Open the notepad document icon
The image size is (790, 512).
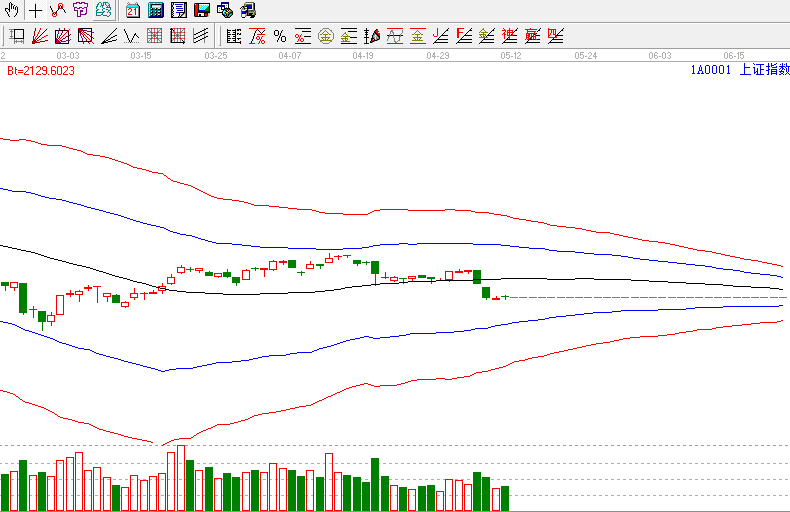coord(179,11)
